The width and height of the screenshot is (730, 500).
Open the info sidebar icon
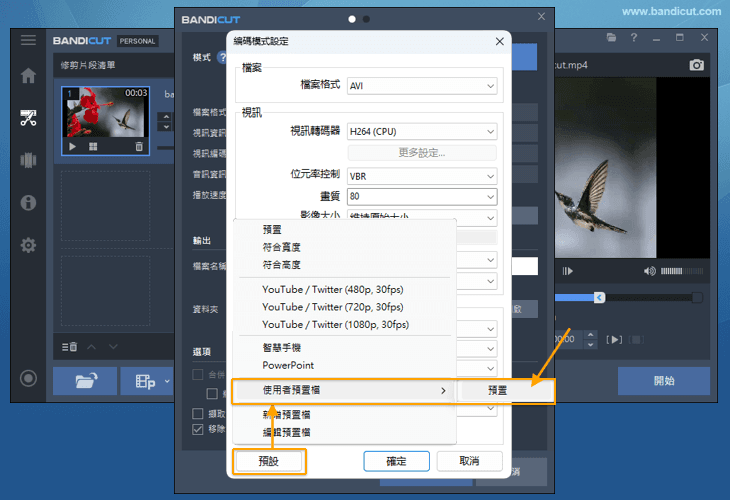click(x=28, y=203)
